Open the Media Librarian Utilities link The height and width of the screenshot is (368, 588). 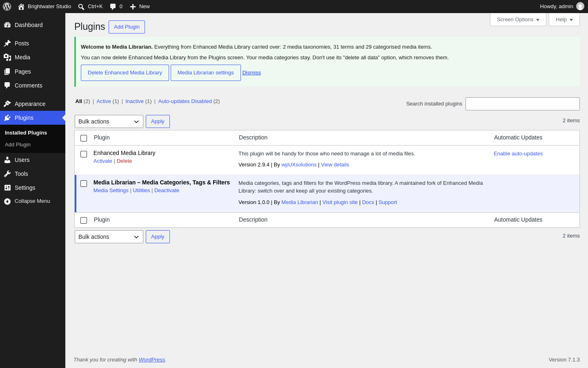(x=141, y=191)
